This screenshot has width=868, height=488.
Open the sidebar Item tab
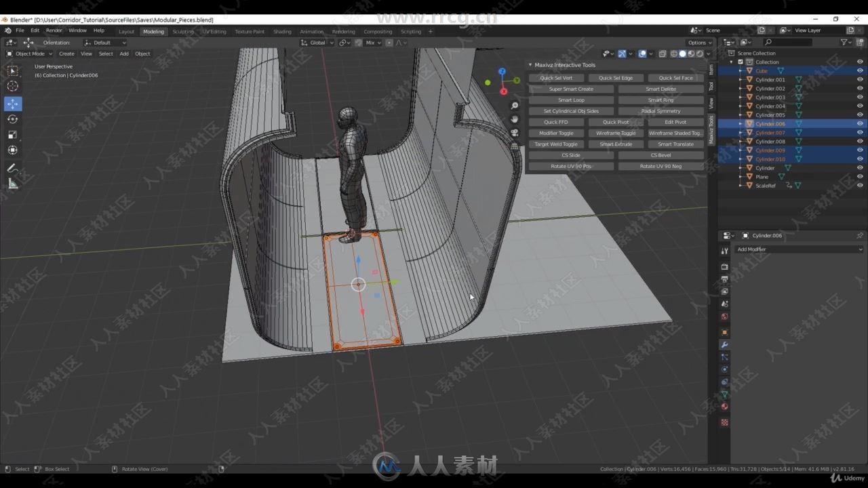[711, 69]
